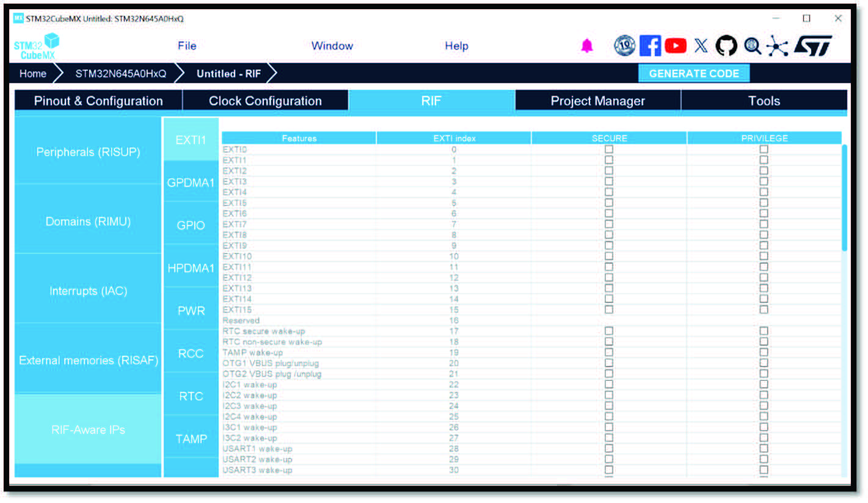Tick the SECURE checkbox for EXTI12
The image size is (868, 503).
(x=609, y=278)
